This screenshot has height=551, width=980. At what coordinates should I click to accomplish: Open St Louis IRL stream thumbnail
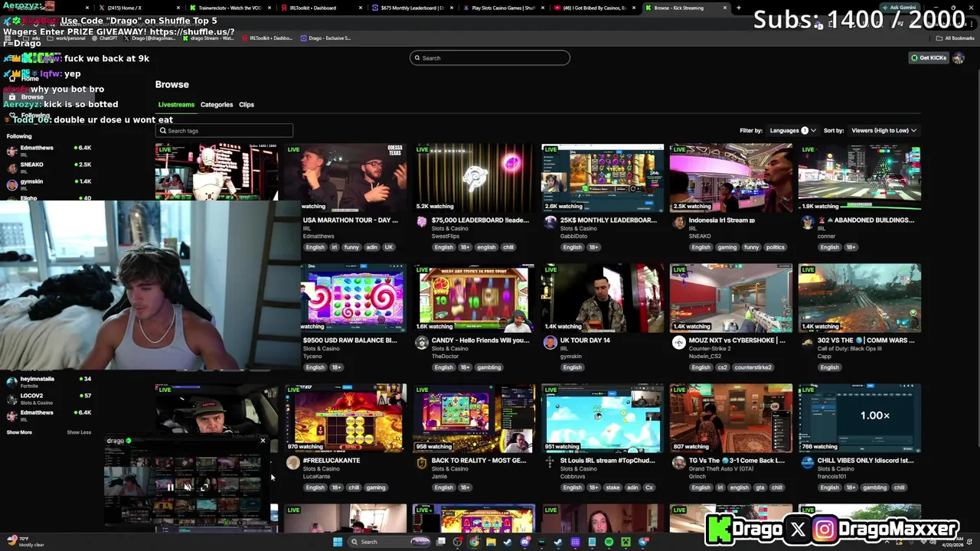click(x=603, y=418)
